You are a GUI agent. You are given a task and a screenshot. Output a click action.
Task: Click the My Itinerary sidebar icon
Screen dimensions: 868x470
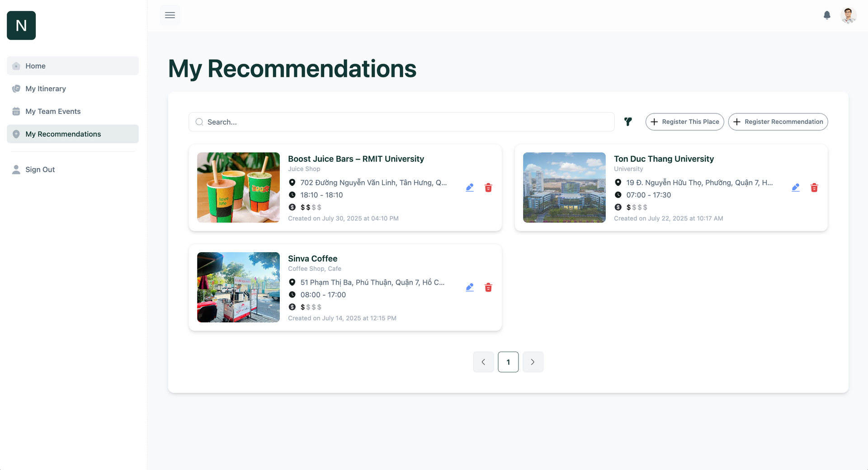(x=16, y=89)
